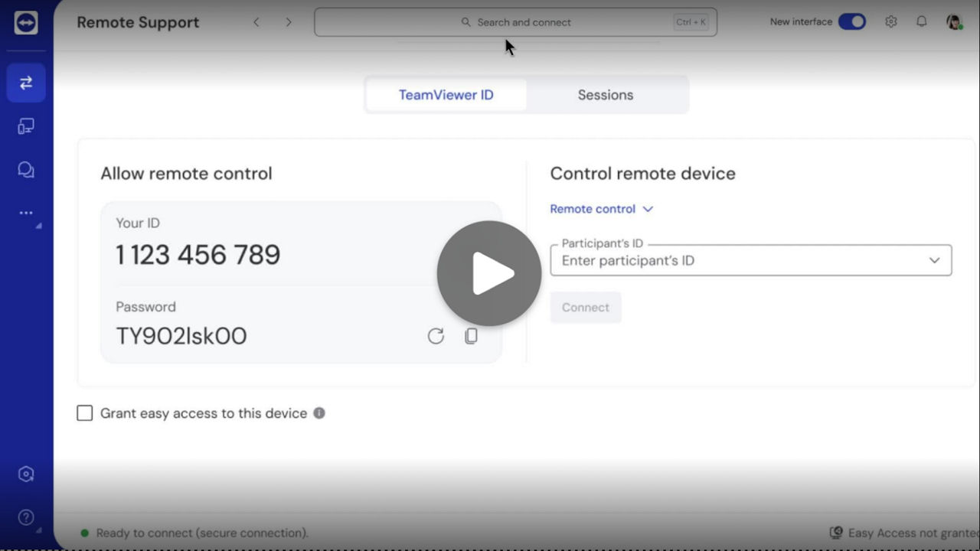
Task: Play the video with the play button
Action: (489, 273)
